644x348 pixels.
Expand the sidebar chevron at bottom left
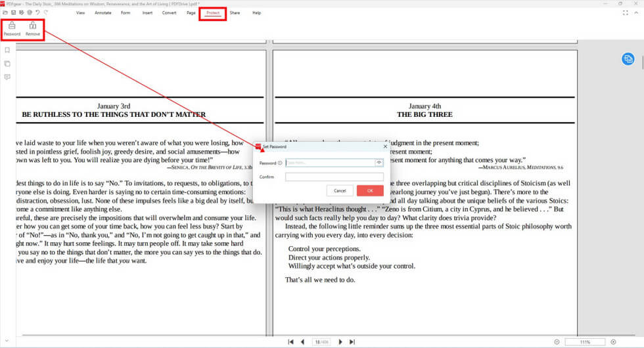pyautogui.click(x=7, y=341)
